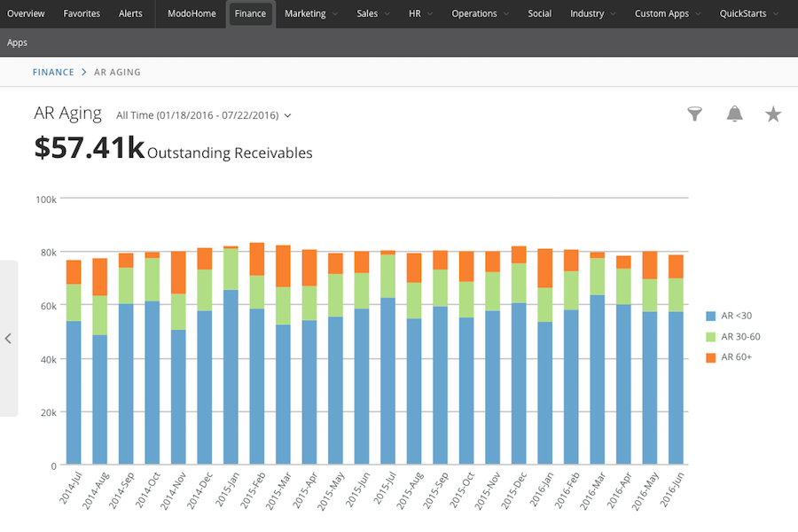Screen dimensions: 798x532
Task: Go to the Alerts tab
Action: coord(130,13)
